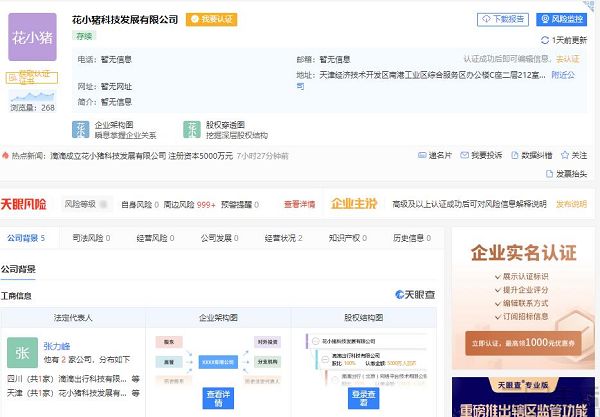The image size is (600, 417).
Task: Click the 花小猪科技发展有 company entry for 天津
Action: (92, 393)
